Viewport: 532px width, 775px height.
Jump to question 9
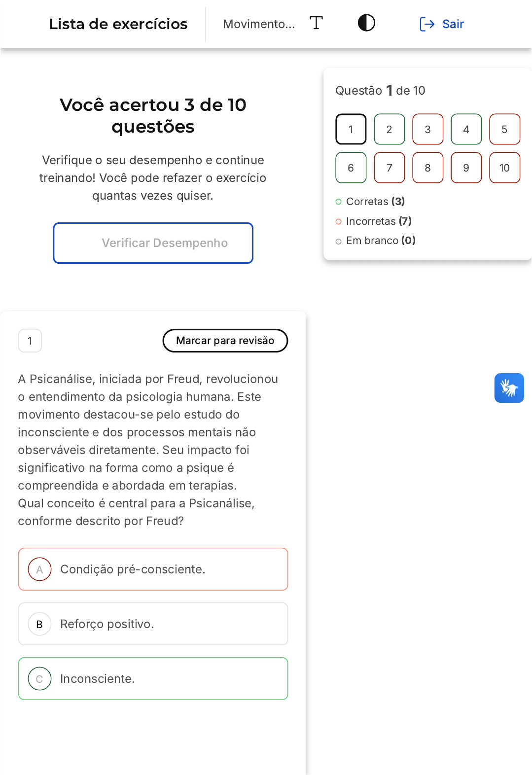click(x=466, y=168)
